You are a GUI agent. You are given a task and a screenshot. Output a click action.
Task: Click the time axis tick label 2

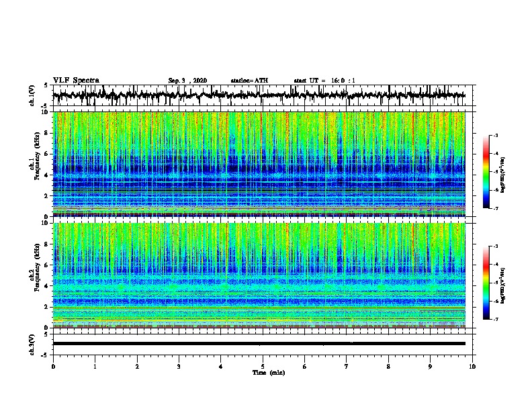137,367
